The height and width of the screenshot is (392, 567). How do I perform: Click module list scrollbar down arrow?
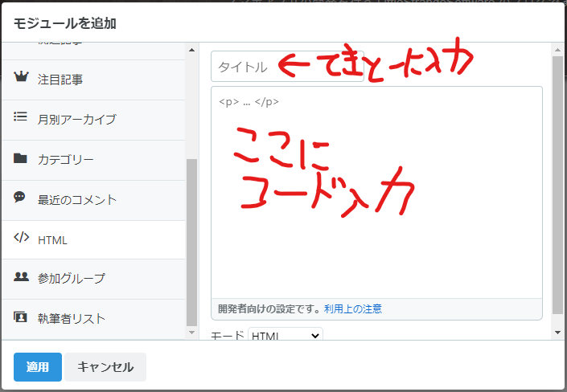(191, 333)
